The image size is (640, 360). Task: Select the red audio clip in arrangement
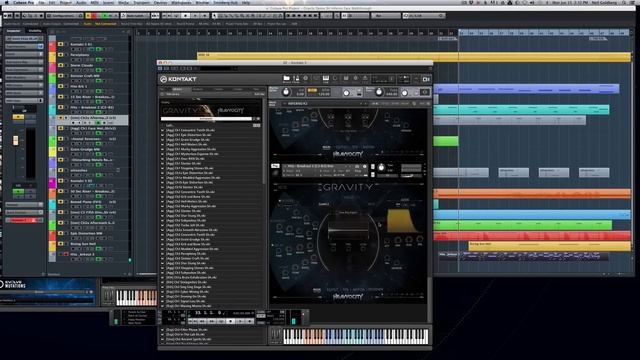532,236
